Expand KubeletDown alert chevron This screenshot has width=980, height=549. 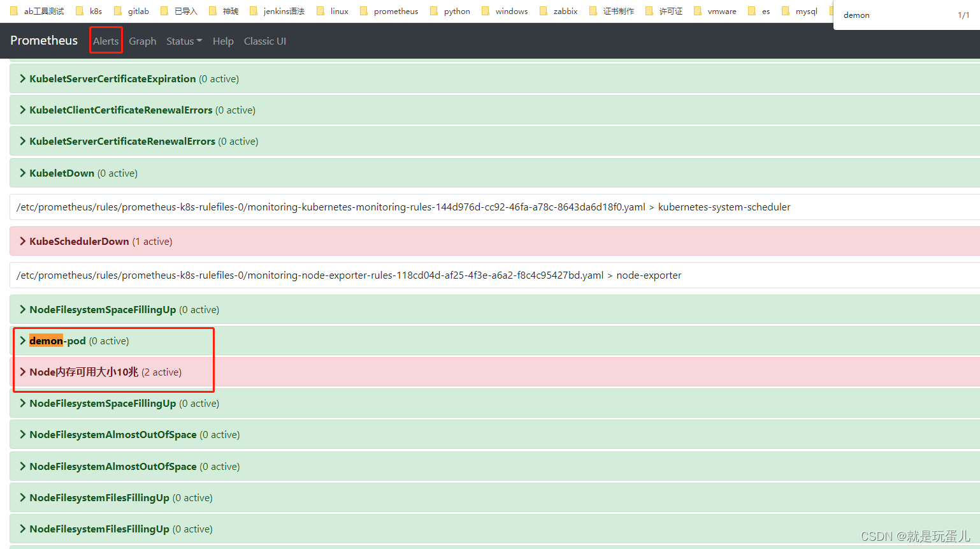pos(23,173)
